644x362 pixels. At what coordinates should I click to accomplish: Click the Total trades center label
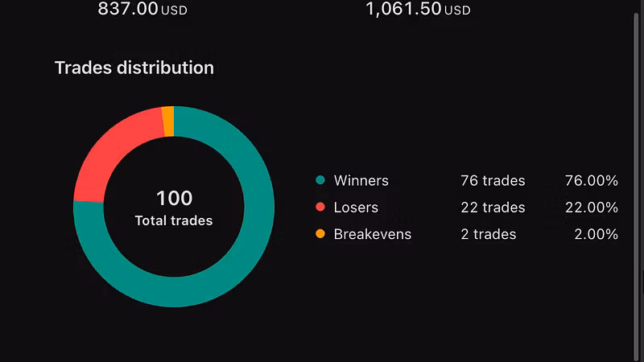pyautogui.click(x=174, y=220)
